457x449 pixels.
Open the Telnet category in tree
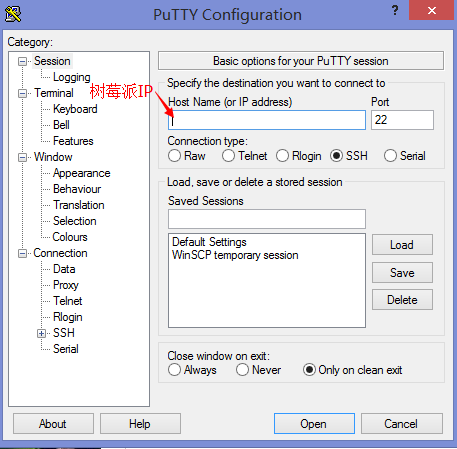68,301
